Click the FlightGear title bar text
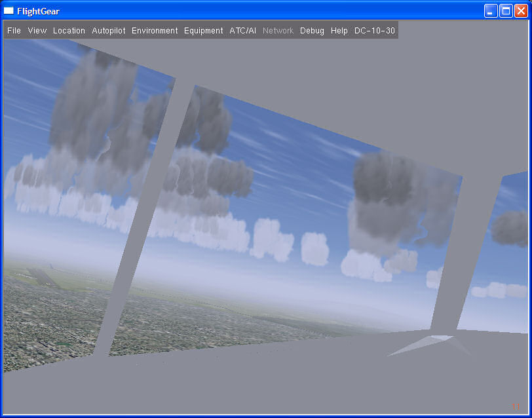The height and width of the screenshot is (418, 532). click(38, 11)
